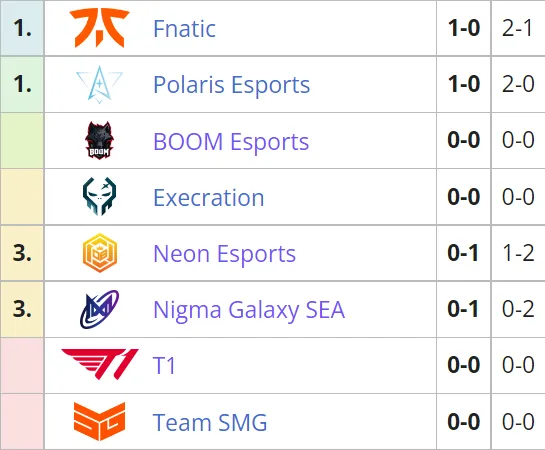545x450 pixels.
Task: Select Fnatic's 1-0 series score cell
Action: point(464,28)
